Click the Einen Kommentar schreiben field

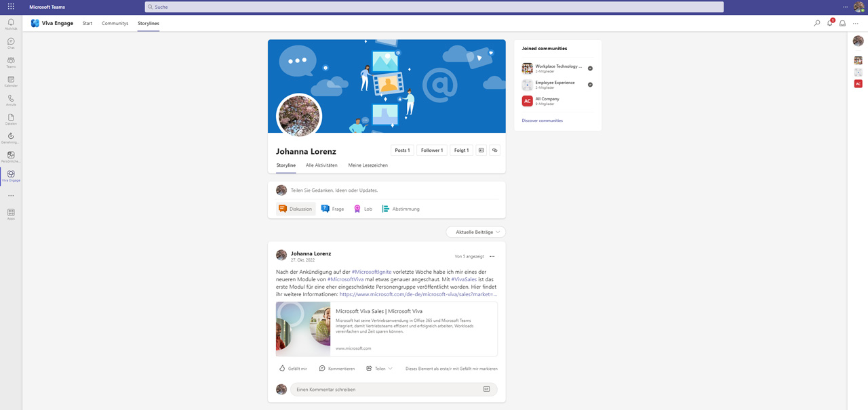tap(393, 390)
